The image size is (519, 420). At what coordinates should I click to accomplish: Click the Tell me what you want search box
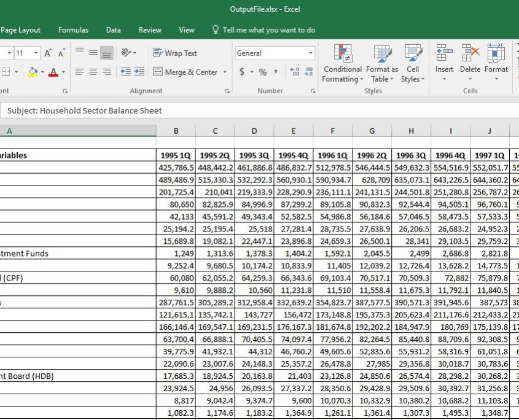(268, 30)
